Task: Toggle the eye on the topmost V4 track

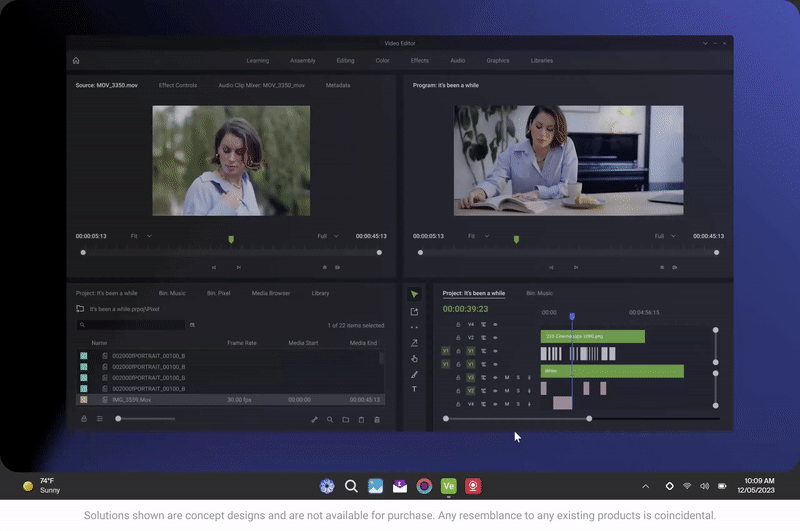Action: pos(495,324)
